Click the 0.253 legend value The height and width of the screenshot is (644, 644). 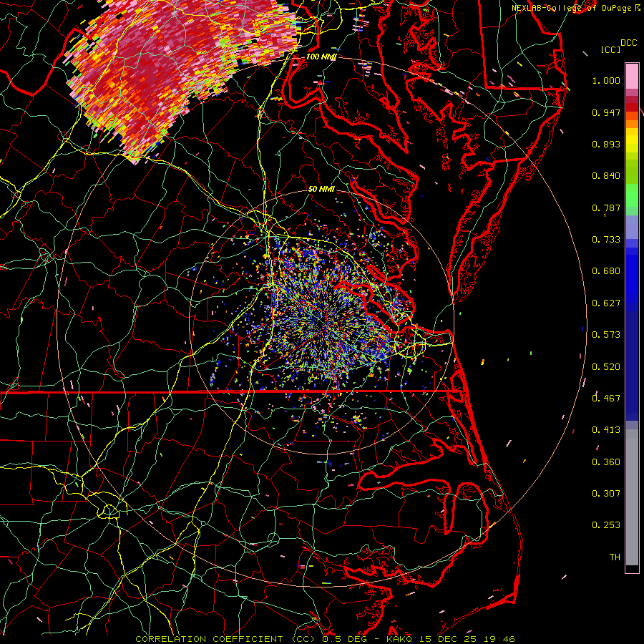(606, 525)
